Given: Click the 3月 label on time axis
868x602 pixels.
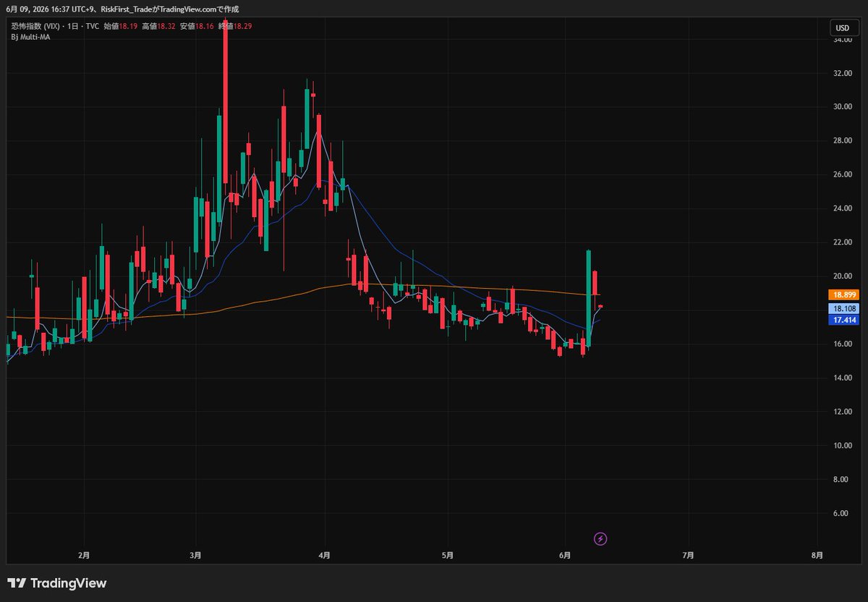Looking at the screenshot, I should 196,555.
